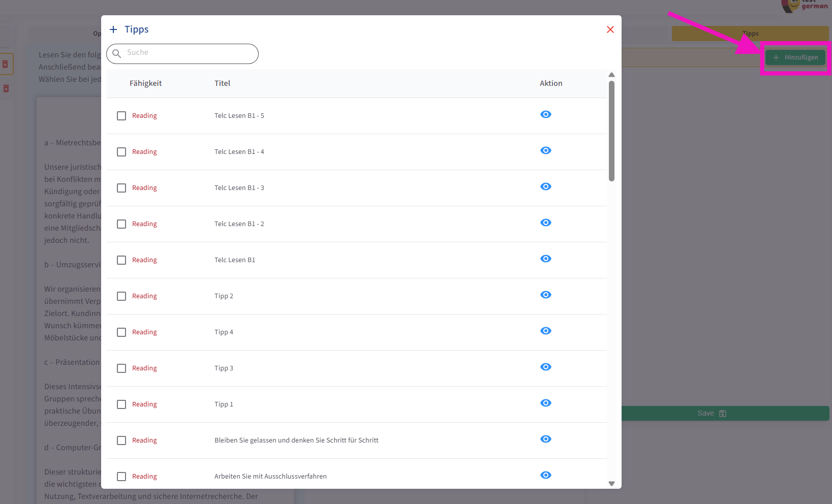Check the box for Telc Lesen B1 - 2
This screenshot has height=504, width=832.
121,224
